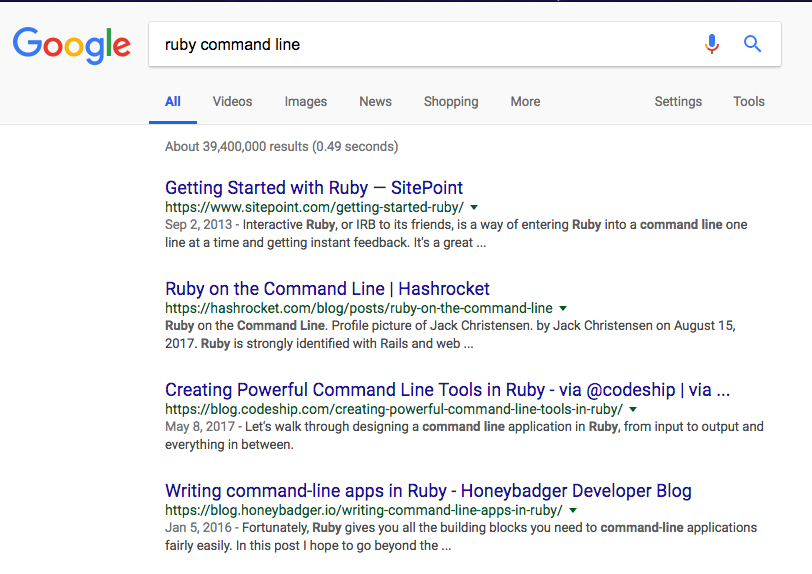Switch to the Videos tab
This screenshot has width=812, height=574.
point(232,102)
